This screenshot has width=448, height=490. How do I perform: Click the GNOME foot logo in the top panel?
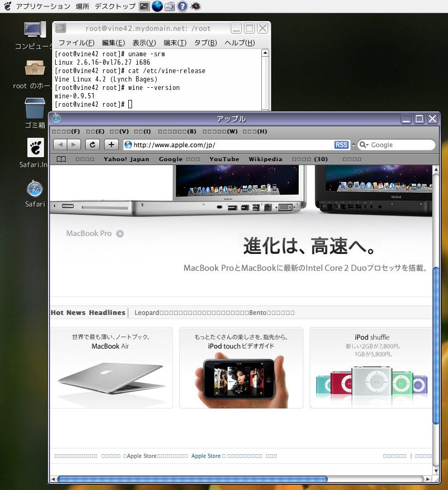[7, 6]
